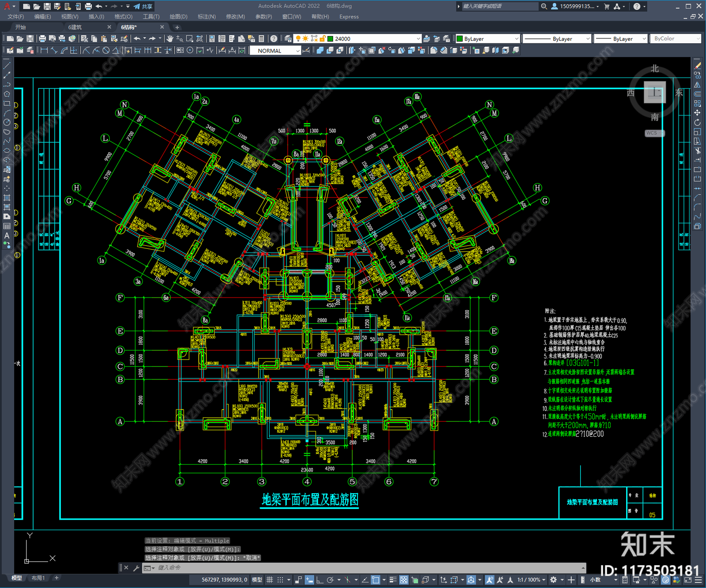Screen dimensions: 706x588
Task: Expand the NORMAL dimension style dropdown
Action: click(x=275, y=51)
